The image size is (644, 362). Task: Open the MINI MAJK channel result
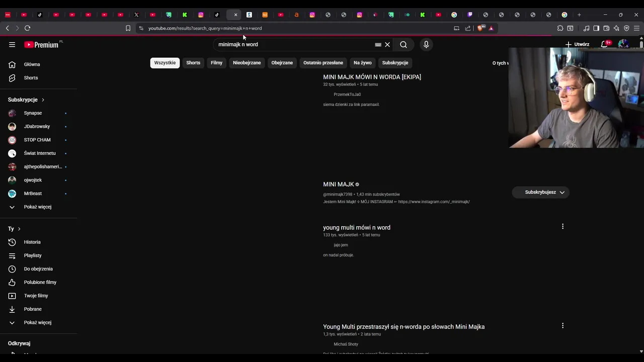click(x=339, y=185)
